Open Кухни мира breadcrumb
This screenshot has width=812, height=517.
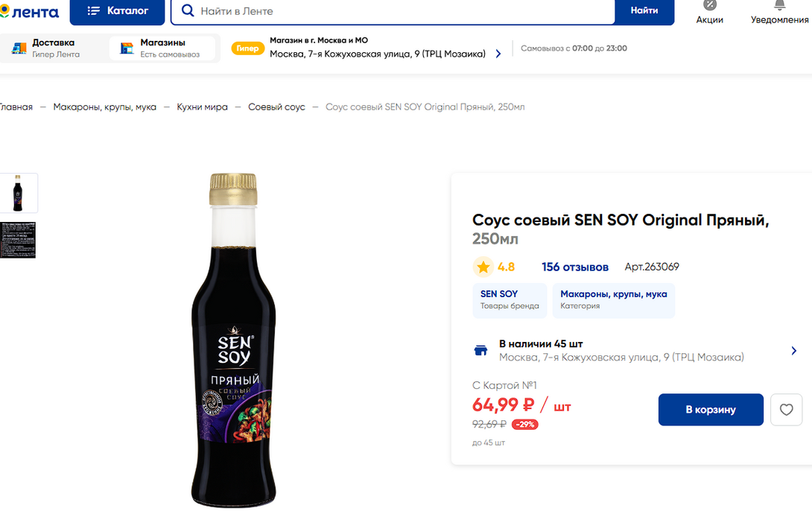(202, 107)
